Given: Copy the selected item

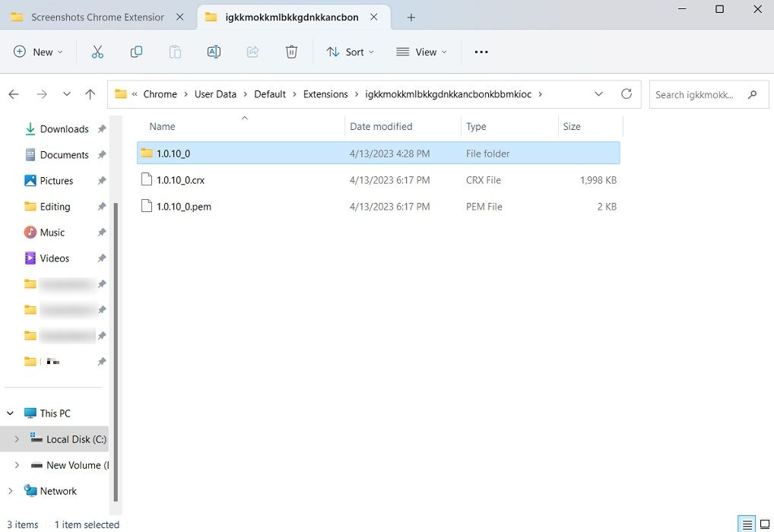Looking at the screenshot, I should tap(136, 52).
